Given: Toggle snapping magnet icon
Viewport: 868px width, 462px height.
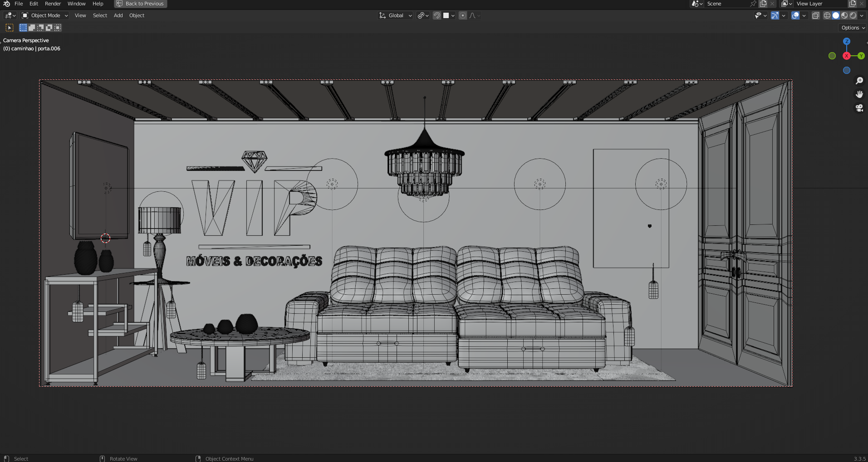Looking at the screenshot, I should pyautogui.click(x=437, y=15).
